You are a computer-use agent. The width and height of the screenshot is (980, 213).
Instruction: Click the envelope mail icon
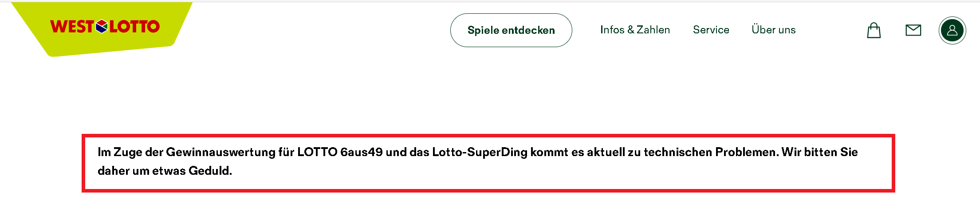[913, 30]
